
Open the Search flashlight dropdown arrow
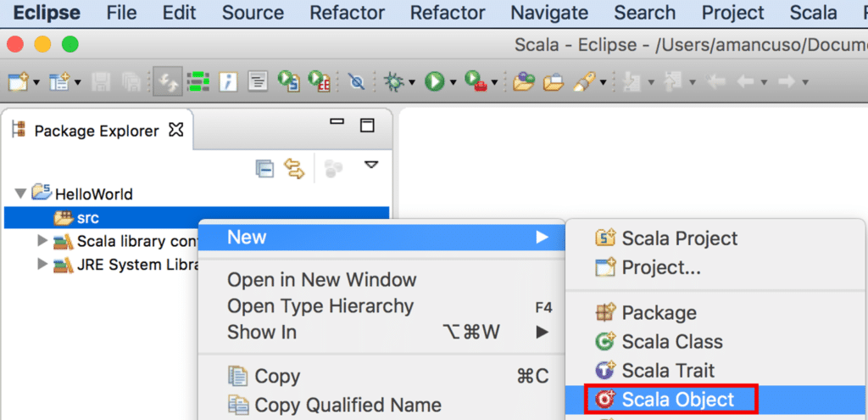[x=603, y=82]
